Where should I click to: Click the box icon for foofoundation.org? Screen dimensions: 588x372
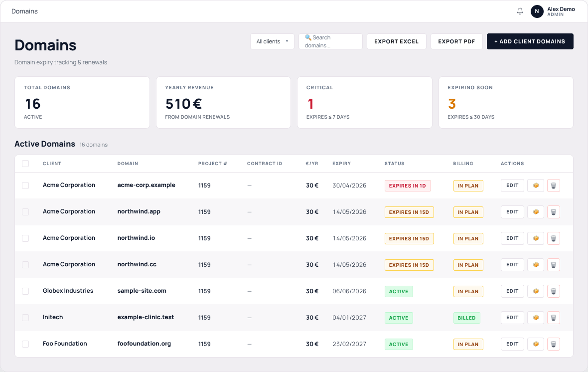[536, 344]
